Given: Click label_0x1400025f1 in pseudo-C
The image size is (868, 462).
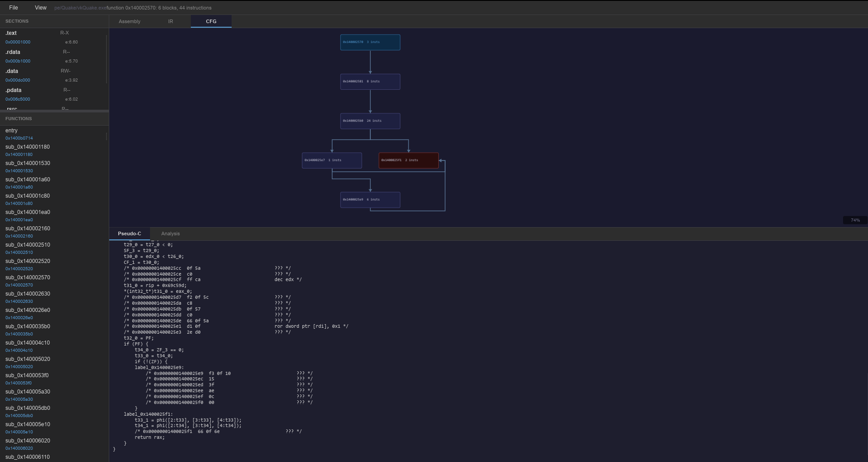Looking at the screenshot, I should click(x=148, y=414).
